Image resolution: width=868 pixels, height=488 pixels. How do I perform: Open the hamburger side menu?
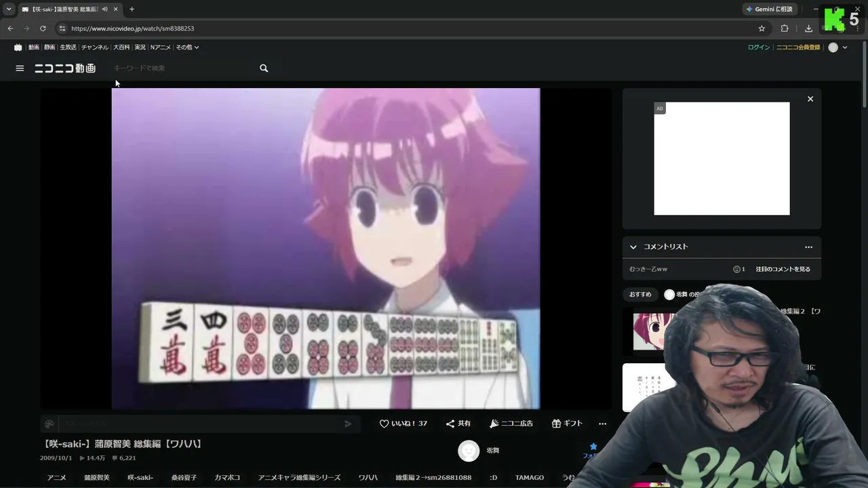pyautogui.click(x=20, y=68)
